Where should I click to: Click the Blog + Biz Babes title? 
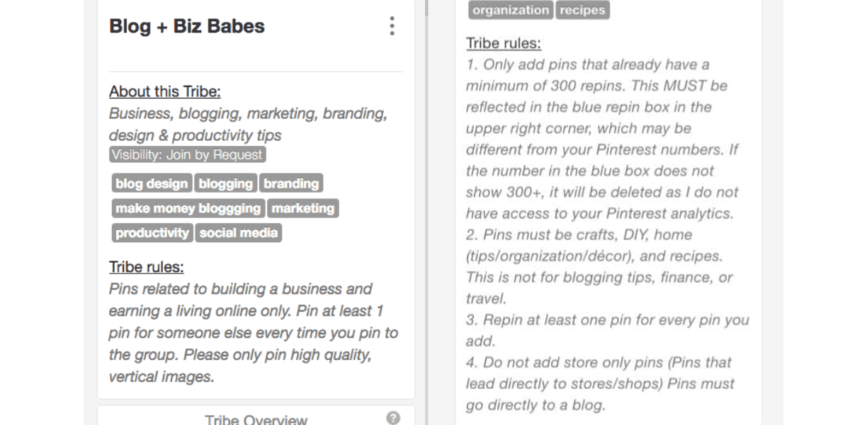click(x=187, y=27)
